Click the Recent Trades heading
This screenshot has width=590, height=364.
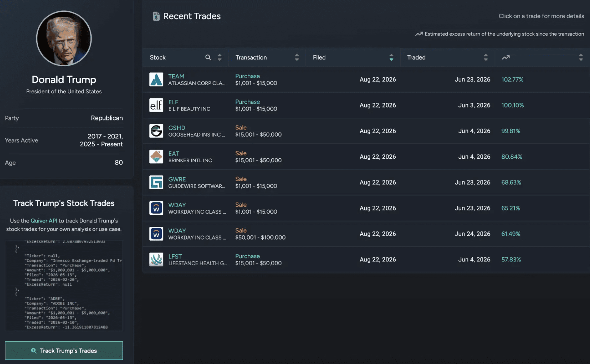pos(192,16)
